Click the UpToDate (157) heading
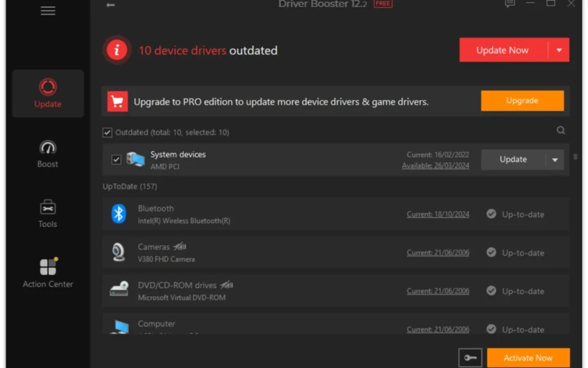This screenshot has height=368, width=588. (130, 186)
